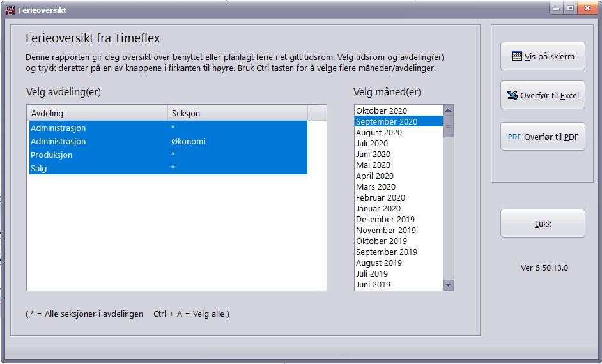Viewport: 602px width, 364px height.
Task: Choose August 2020 from the month list
Action: pos(379,132)
